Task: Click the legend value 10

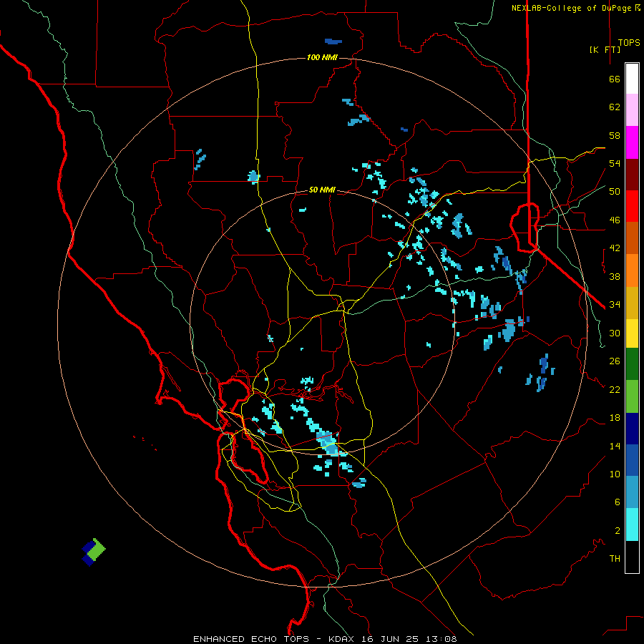Action: pos(615,474)
